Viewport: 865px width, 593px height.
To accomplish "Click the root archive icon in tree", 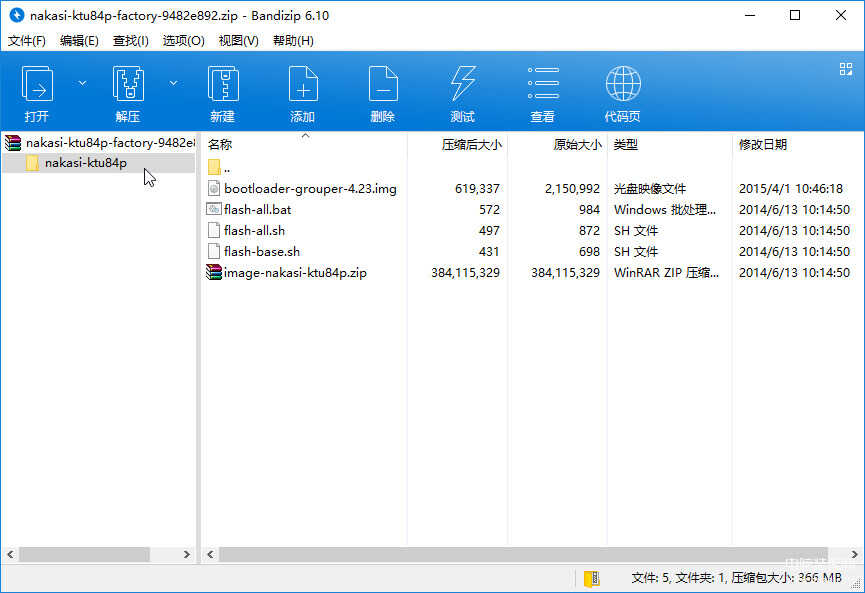I will 13,143.
